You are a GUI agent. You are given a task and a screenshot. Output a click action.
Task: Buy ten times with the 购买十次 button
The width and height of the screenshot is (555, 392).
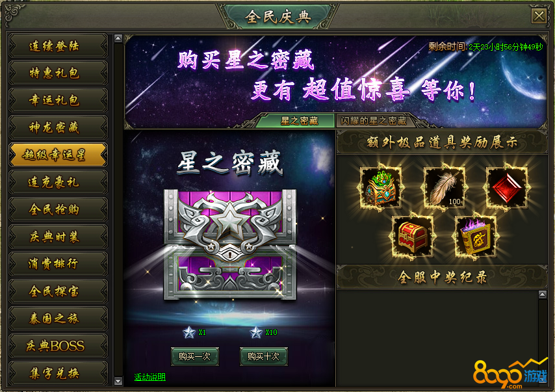point(263,356)
